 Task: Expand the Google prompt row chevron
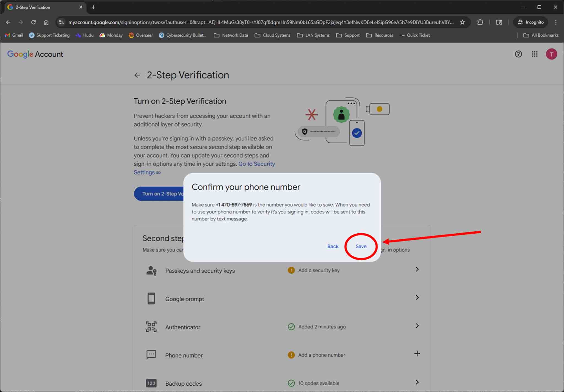pyautogui.click(x=417, y=298)
